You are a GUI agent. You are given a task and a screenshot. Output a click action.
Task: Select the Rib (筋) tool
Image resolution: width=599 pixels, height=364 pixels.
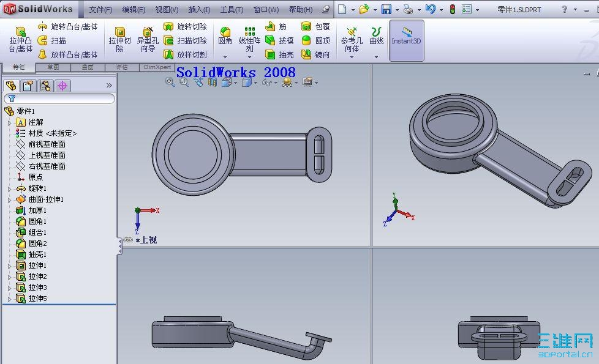[276, 26]
